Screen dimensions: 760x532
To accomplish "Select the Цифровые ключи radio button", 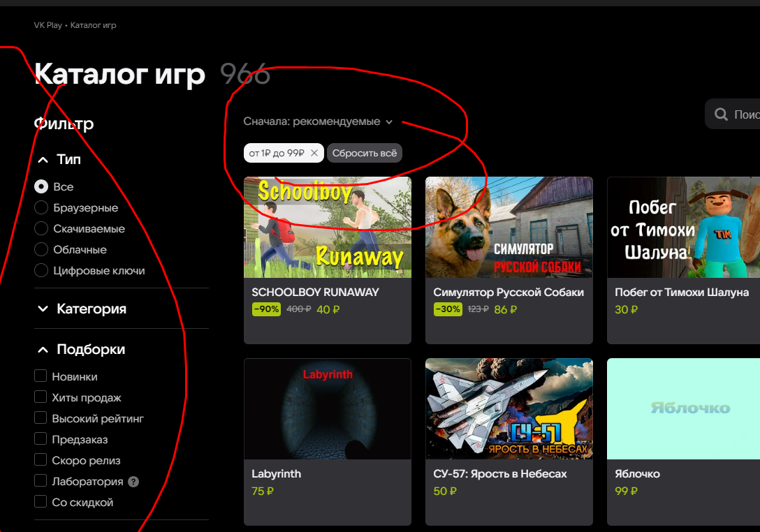I will tap(41, 270).
